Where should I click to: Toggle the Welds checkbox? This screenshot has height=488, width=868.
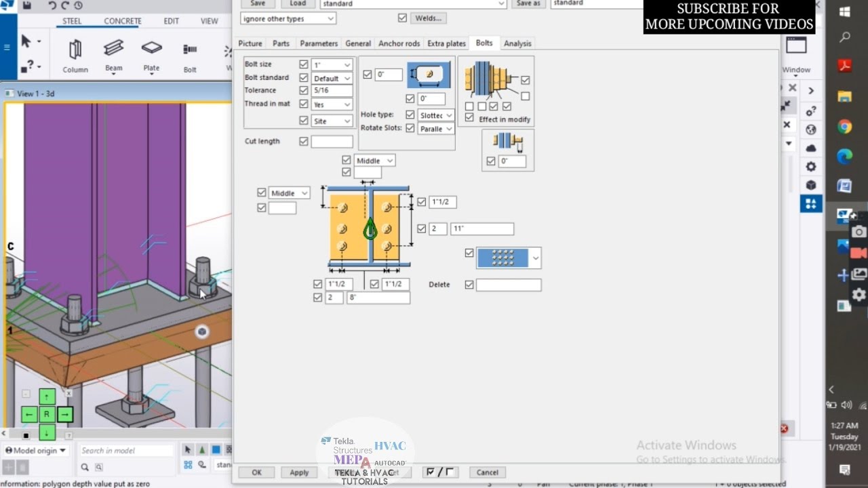point(403,18)
